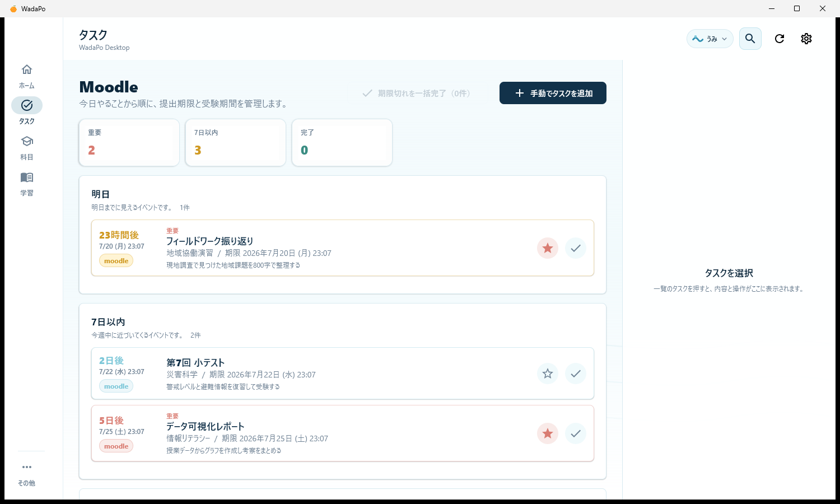Click the 7/25 (土) 23:07 date
This screenshot has width=840, height=504.
click(x=122, y=432)
